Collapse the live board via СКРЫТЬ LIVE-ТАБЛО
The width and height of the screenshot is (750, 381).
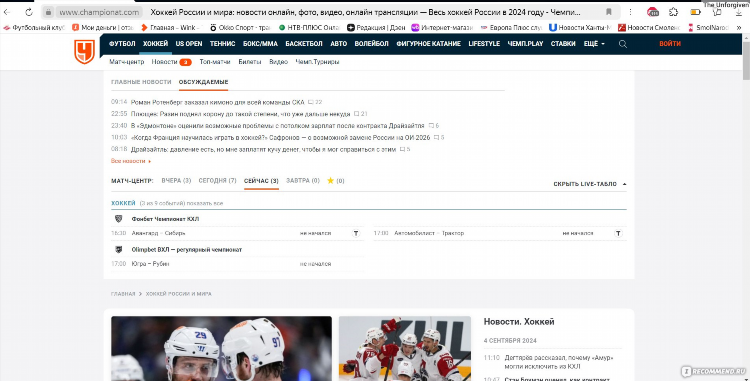point(590,184)
